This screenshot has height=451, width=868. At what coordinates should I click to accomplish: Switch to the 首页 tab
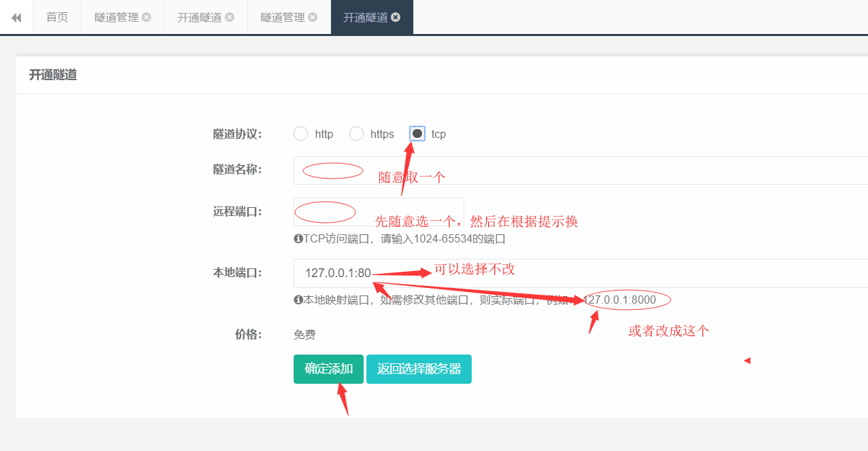click(x=56, y=18)
